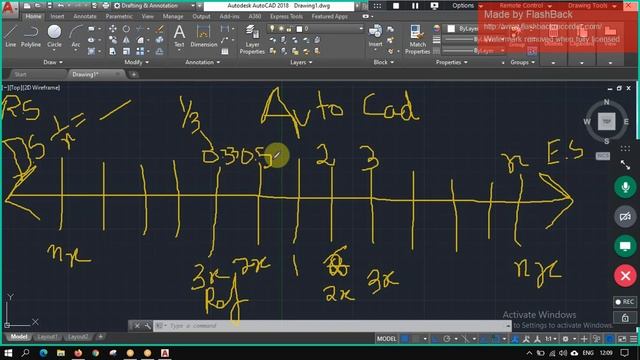
Task: Toggle polar tracking in status bar
Action: click(x=447, y=339)
